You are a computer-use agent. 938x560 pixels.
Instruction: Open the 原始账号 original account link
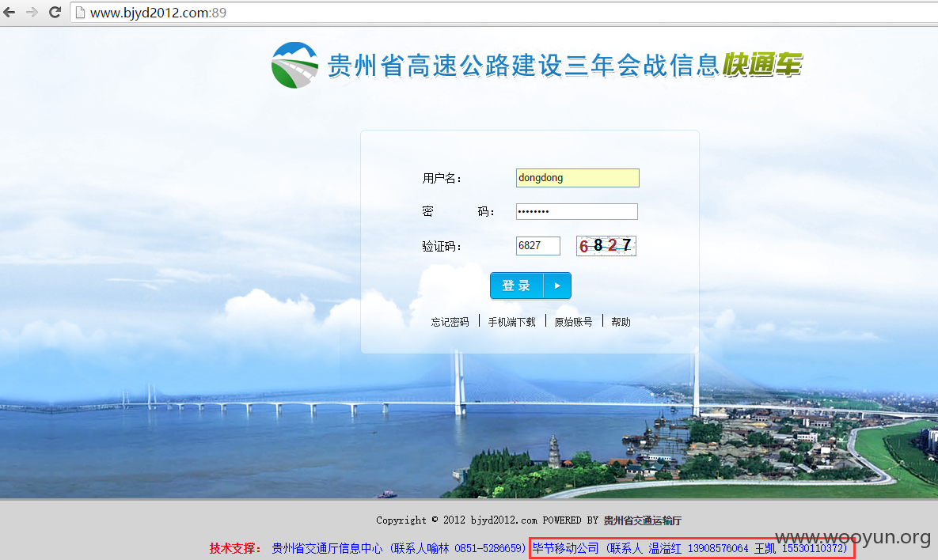pos(573,322)
